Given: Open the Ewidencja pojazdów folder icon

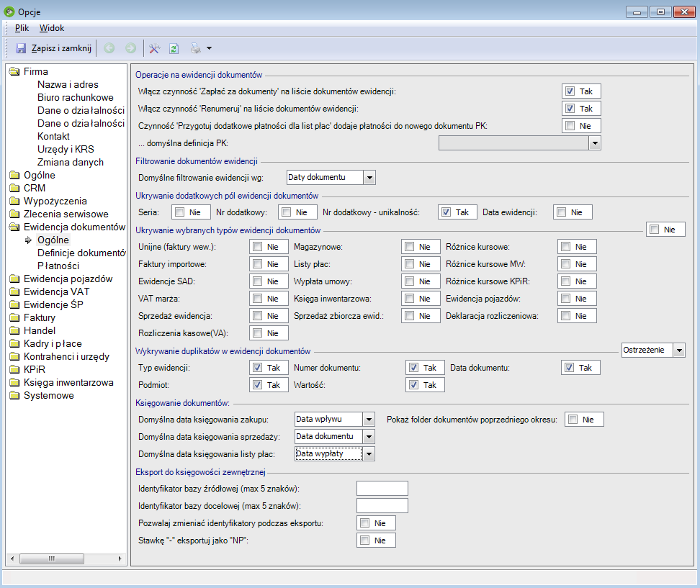Looking at the screenshot, I should [14, 279].
